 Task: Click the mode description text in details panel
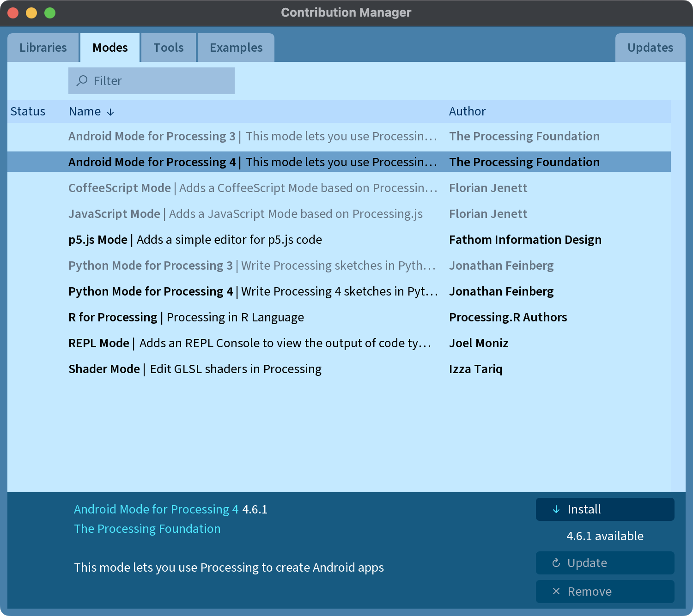click(x=229, y=568)
